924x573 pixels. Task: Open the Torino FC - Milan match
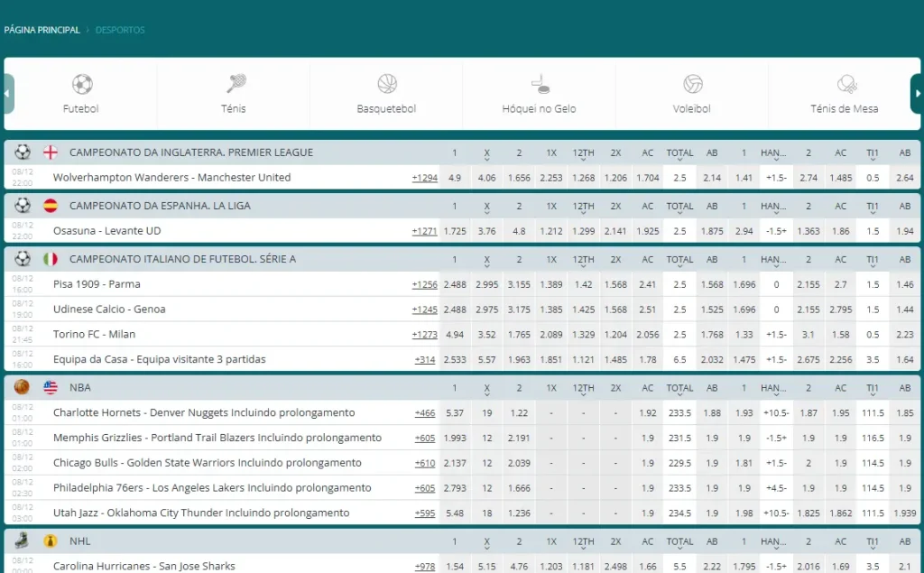94,334
